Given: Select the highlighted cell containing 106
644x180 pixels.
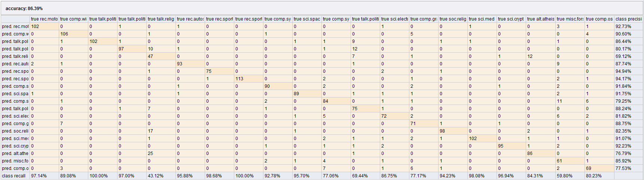Looking at the screenshot, I should click(73, 34).
